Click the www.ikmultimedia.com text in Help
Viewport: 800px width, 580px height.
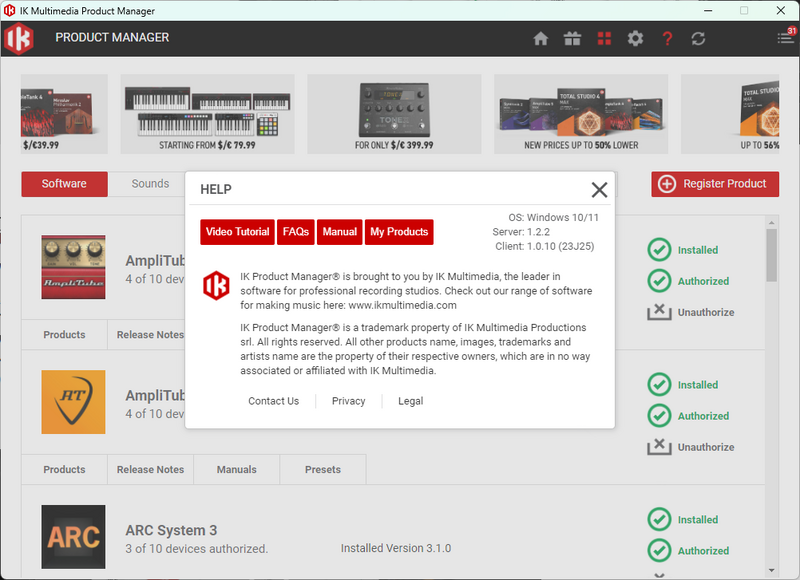pos(403,305)
